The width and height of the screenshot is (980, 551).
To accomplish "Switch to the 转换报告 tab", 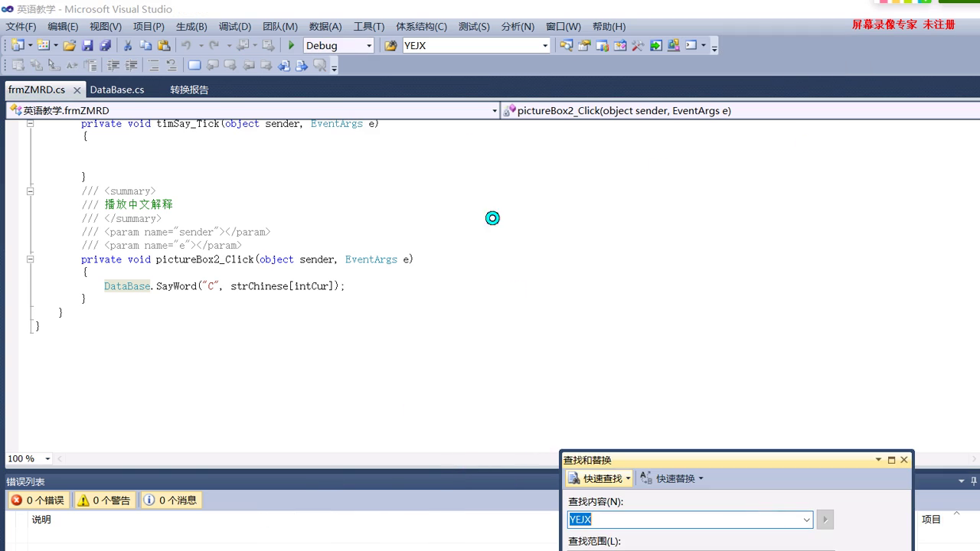I will pyautogui.click(x=189, y=90).
